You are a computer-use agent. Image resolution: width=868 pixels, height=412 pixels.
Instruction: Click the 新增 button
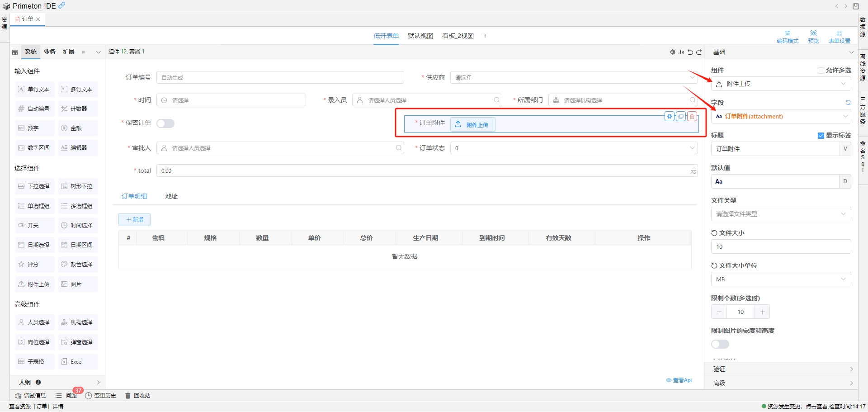tap(135, 220)
